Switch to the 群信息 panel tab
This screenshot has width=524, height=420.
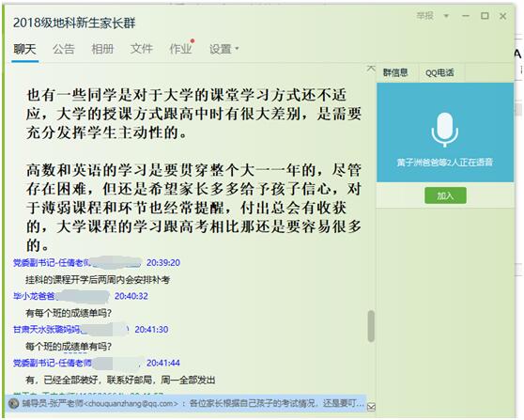[x=395, y=72]
